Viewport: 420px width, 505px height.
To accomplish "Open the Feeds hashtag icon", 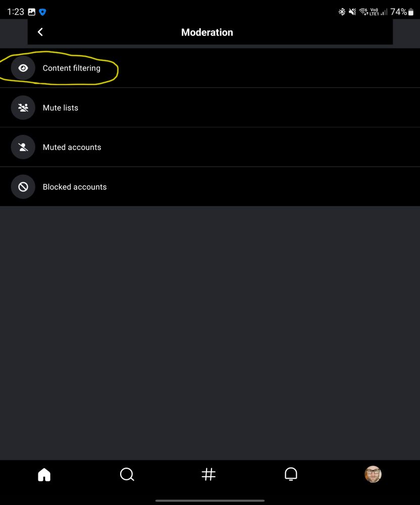I will [x=209, y=474].
